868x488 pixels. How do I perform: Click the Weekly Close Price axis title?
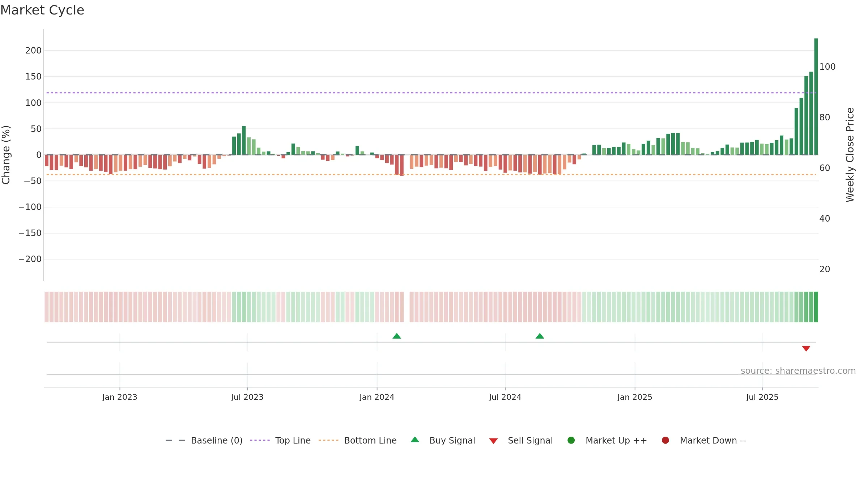[x=850, y=155]
